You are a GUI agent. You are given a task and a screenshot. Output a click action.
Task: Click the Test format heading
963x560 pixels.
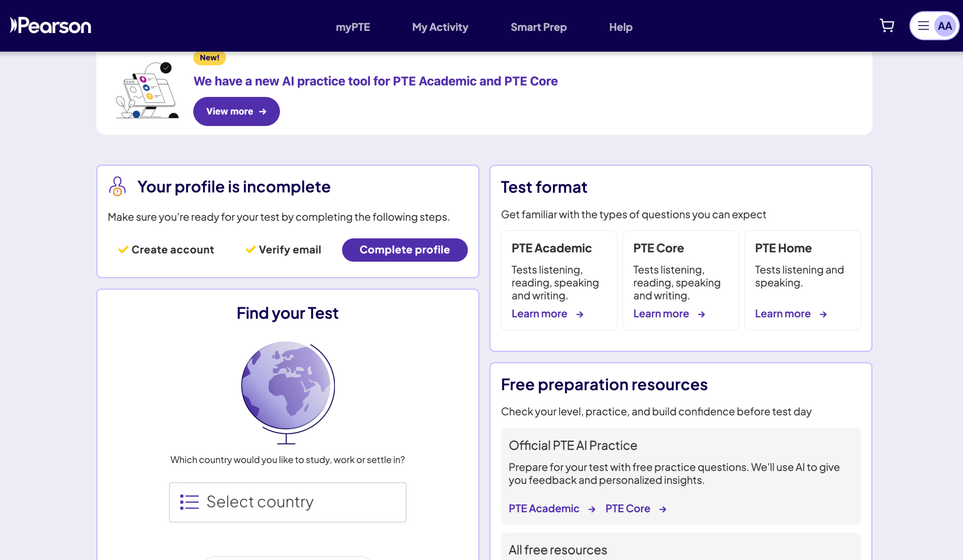click(544, 187)
